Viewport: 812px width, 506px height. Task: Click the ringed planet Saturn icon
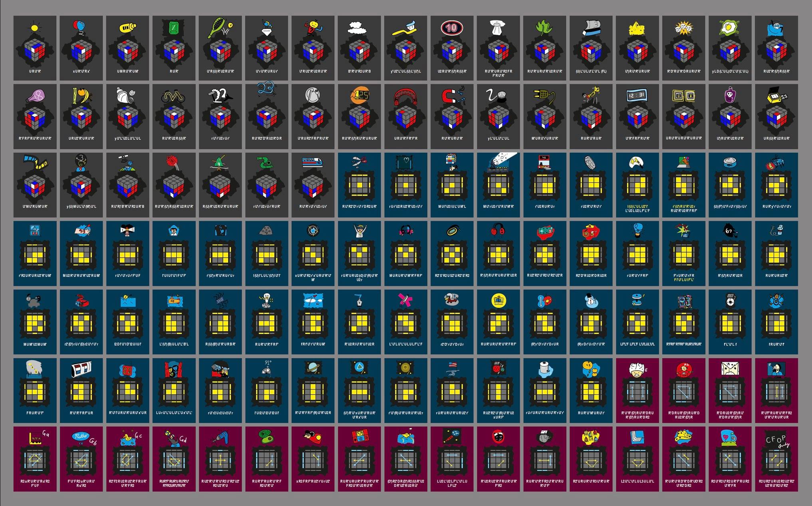pos(312,367)
